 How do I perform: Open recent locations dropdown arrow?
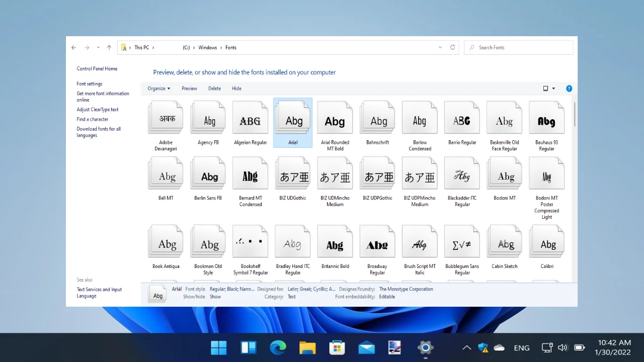tap(98, 48)
